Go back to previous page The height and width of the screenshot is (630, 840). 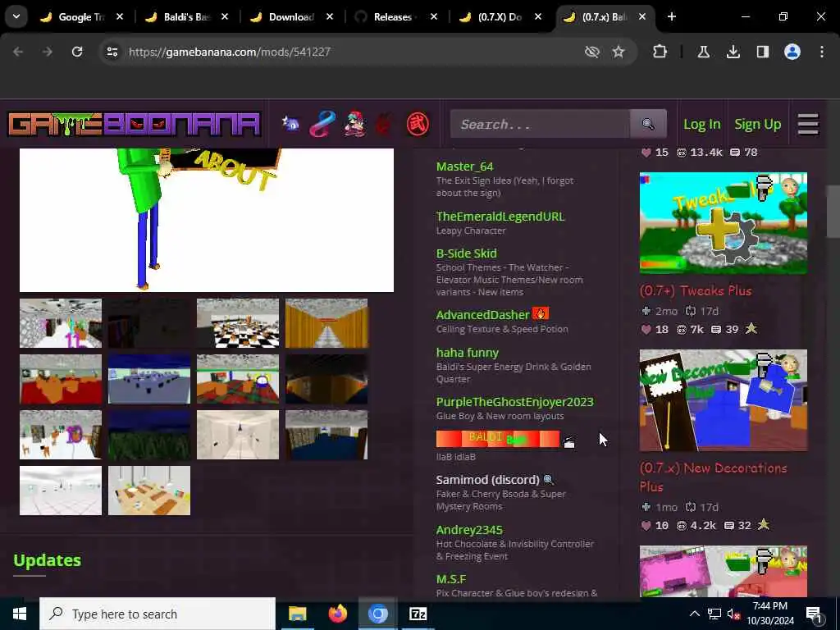pos(18,52)
